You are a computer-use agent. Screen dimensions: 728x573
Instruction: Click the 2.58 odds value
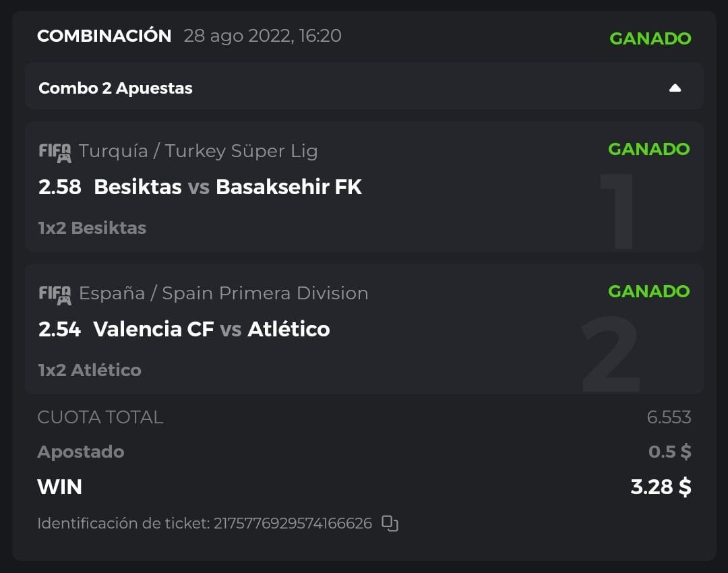60,187
